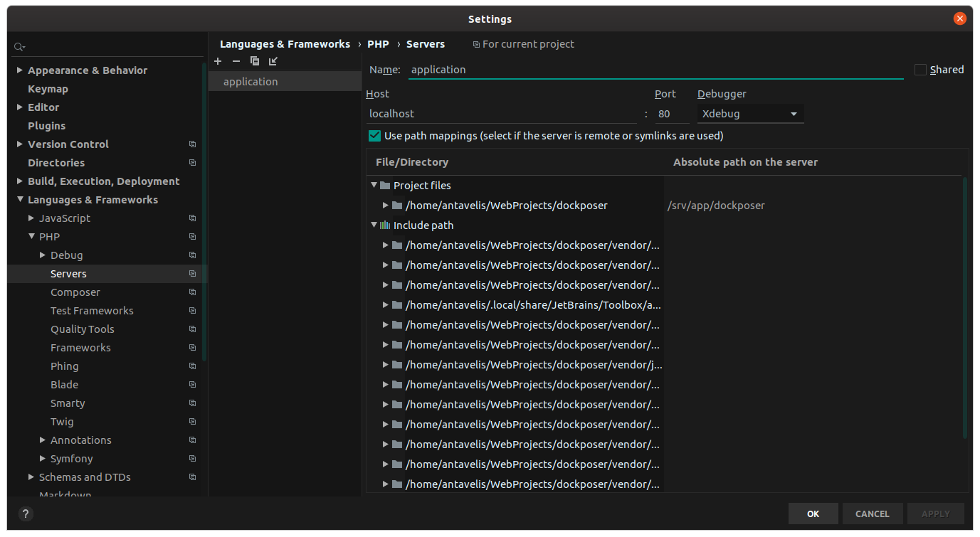This screenshot has width=980, height=537.
Task: Click project-level icon beside Directories
Action: (192, 163)
